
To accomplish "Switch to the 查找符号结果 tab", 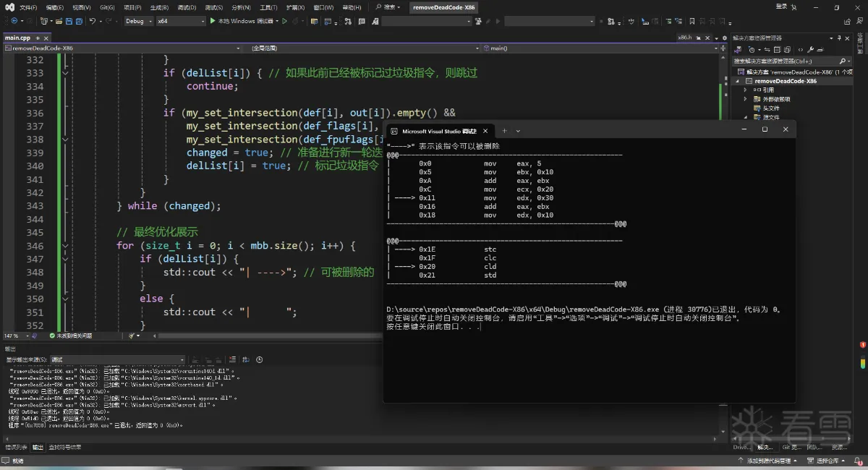I will pos(65,448).
